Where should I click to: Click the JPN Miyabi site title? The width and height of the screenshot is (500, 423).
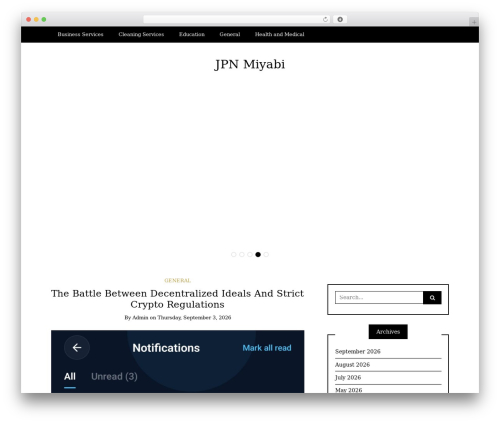click(250, 64)
